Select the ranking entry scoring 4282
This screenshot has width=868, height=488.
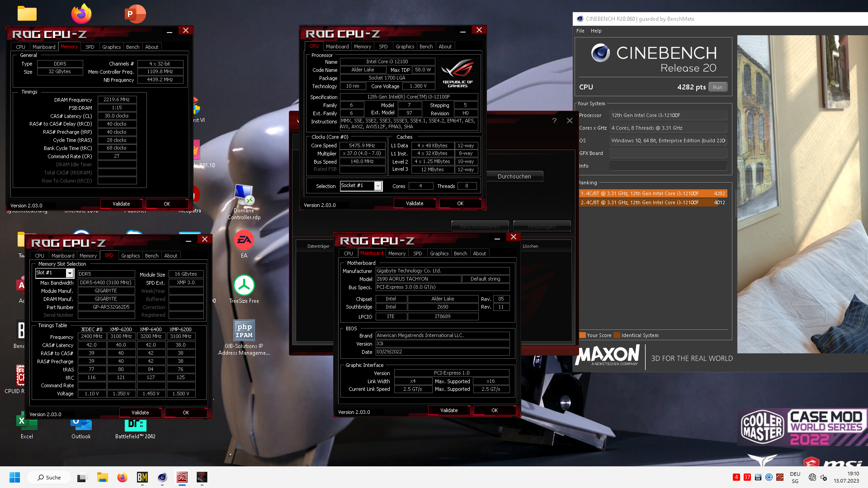tap(653, 193)
